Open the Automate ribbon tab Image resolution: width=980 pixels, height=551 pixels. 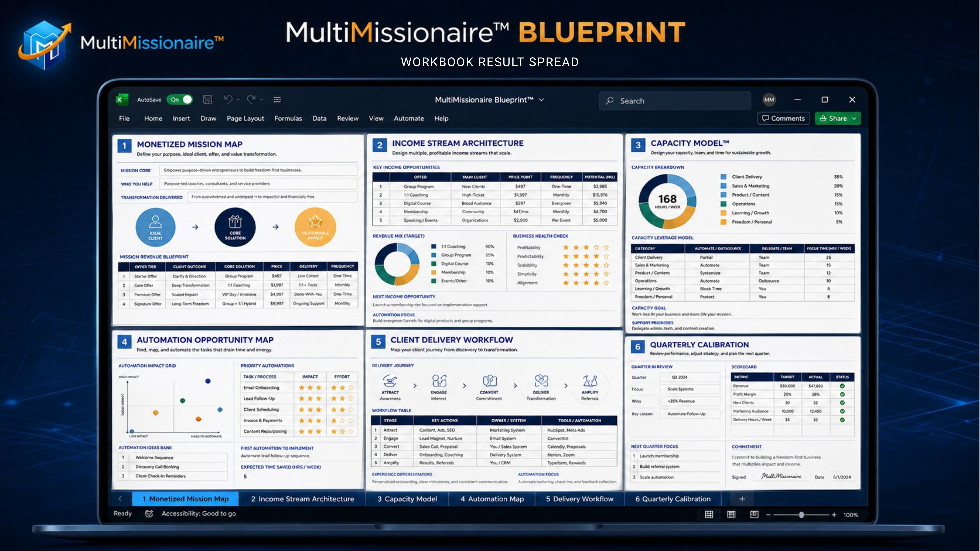[409, 118]
